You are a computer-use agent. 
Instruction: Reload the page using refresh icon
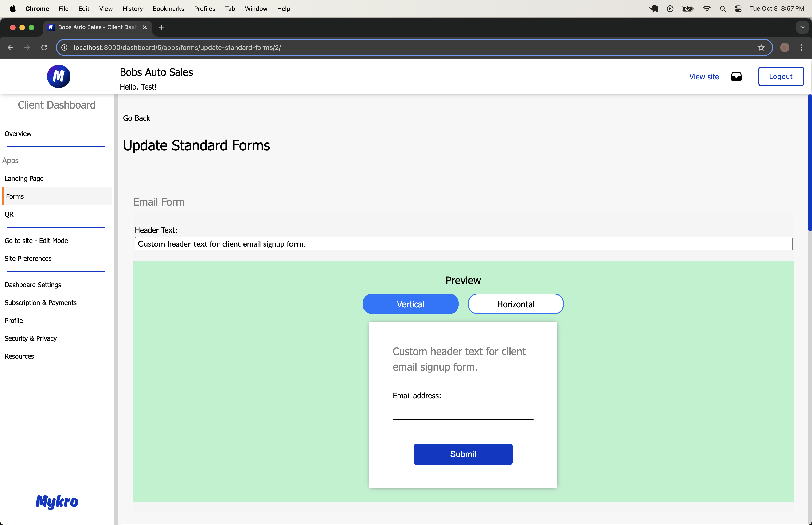(44, 48)
